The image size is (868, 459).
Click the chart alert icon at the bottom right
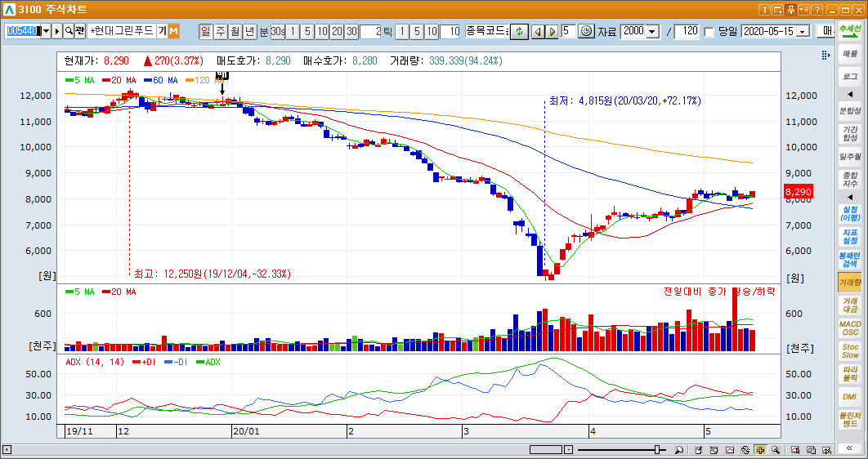click(826, 450)
